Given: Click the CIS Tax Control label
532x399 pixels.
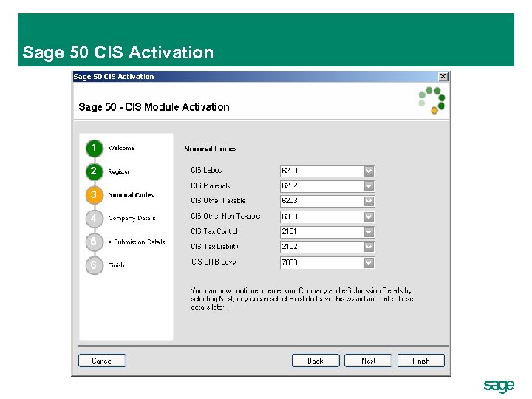Looking at the screenshot, I should tap(214, 231).
